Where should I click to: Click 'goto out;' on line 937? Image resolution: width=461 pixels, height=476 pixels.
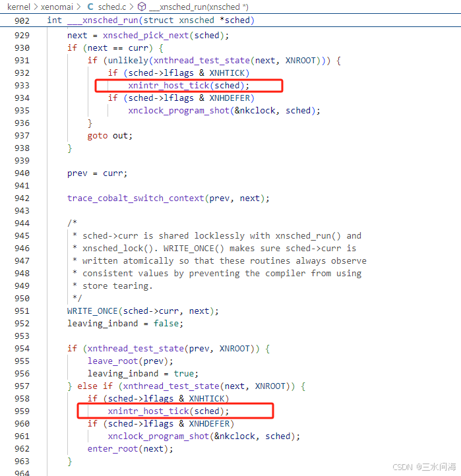110,136
